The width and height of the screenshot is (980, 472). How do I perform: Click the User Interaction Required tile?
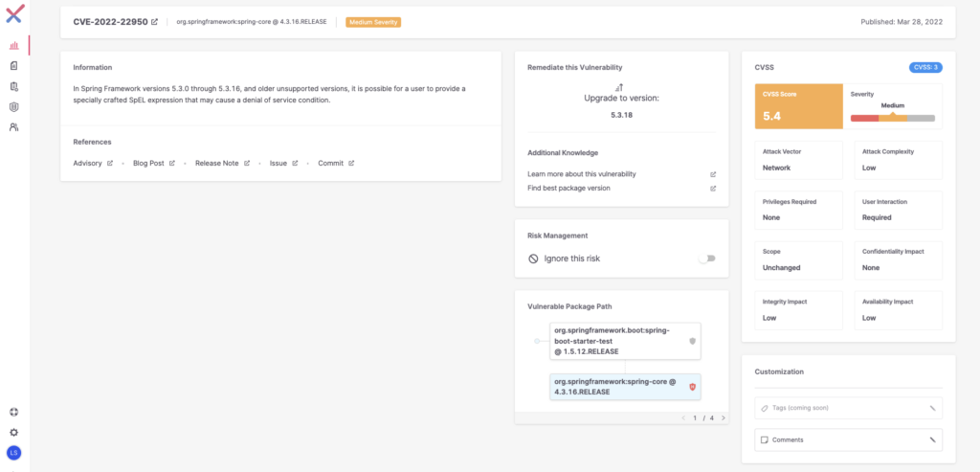[898, 210]
